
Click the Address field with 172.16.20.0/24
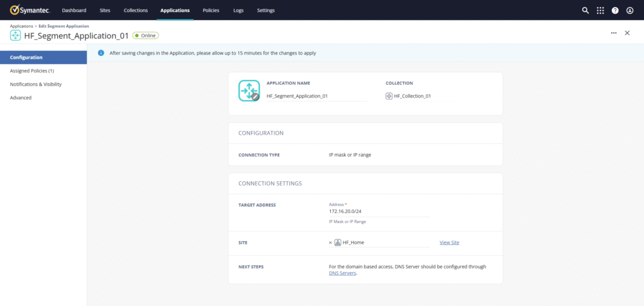377,212
